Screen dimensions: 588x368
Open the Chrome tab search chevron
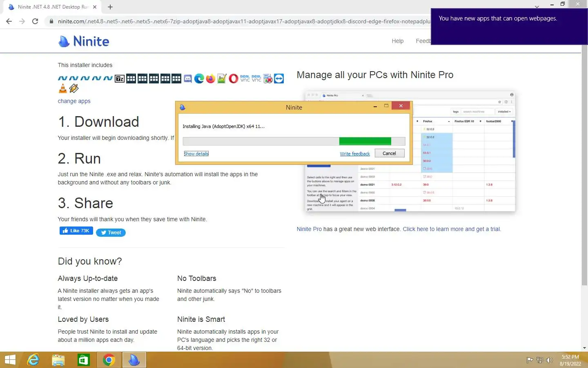(x=537, y=7)
